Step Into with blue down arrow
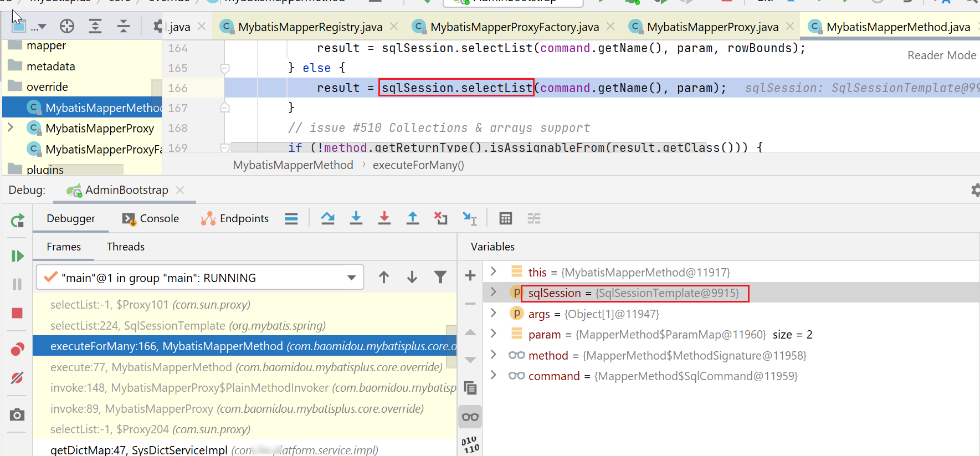 [356, 218]
